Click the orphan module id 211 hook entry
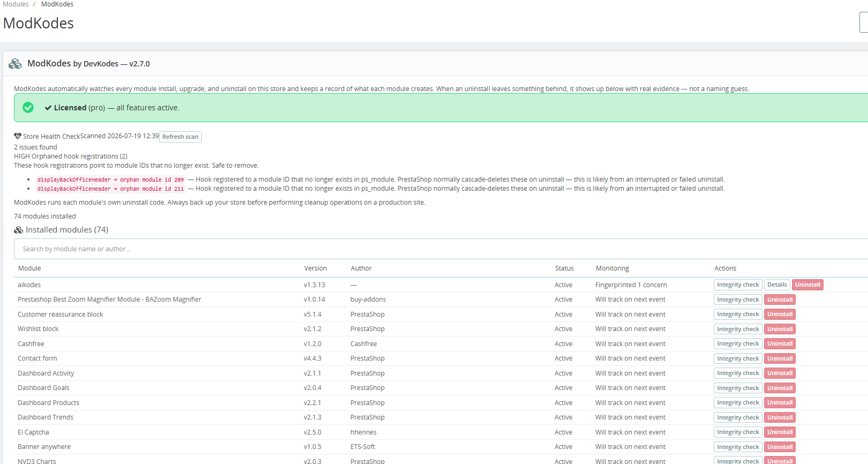Viewport: 868px width, 464px height. click(x=110, y=189)
